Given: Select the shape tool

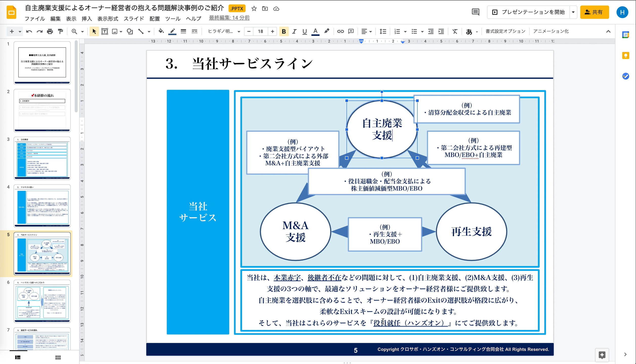Looking at the screenshot, I should pyautogui.click(x=130, y=31).
